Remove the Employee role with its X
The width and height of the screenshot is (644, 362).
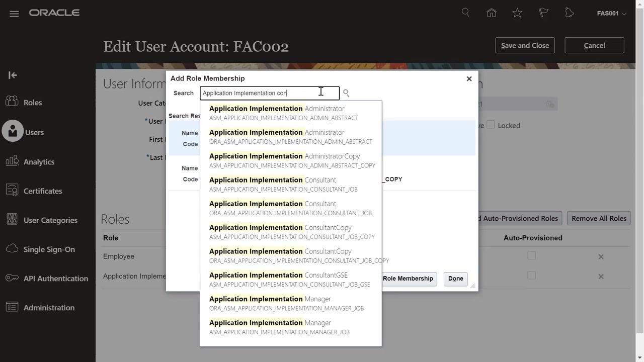(601, 256)
